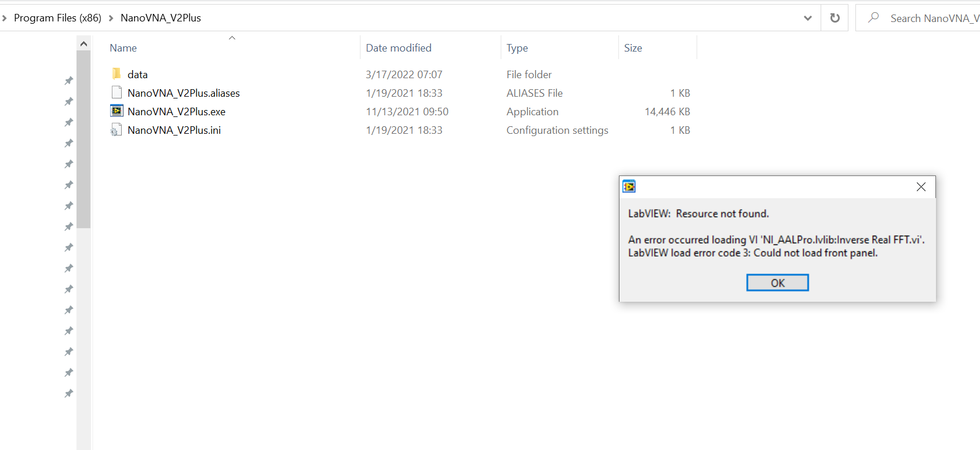Click navigation pane scroll-up arrow
980x450 pixels.
click(x=83, y=43)
